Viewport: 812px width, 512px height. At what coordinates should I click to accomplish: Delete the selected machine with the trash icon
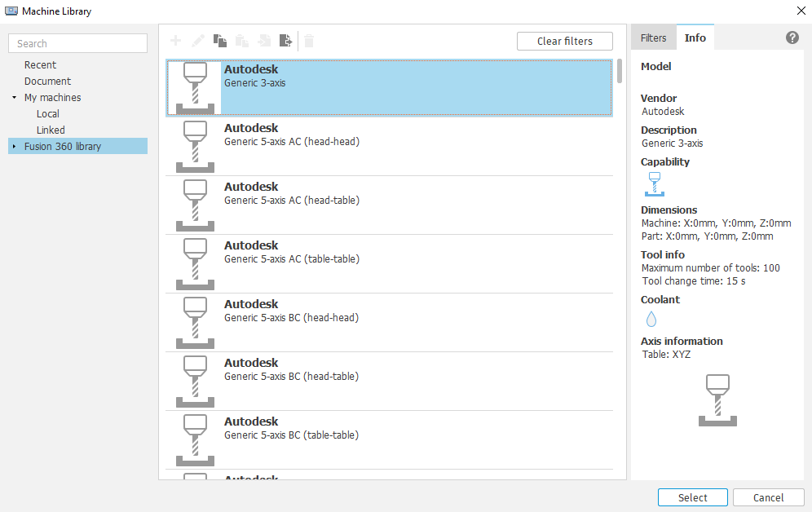[309, 41]
